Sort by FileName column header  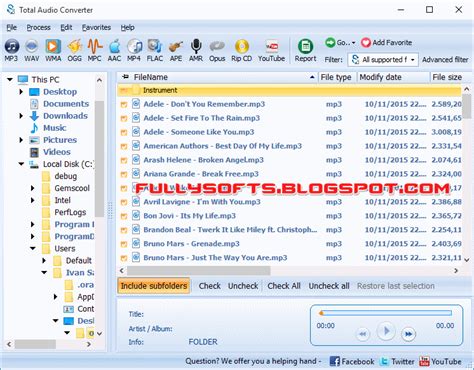[x=218, y=77]
